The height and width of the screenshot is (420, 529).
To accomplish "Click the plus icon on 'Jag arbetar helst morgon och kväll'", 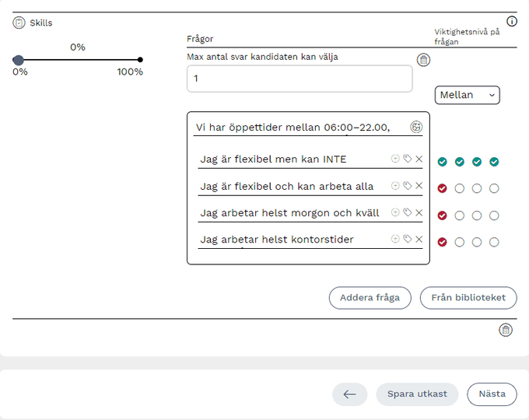I will click(395, 212).
